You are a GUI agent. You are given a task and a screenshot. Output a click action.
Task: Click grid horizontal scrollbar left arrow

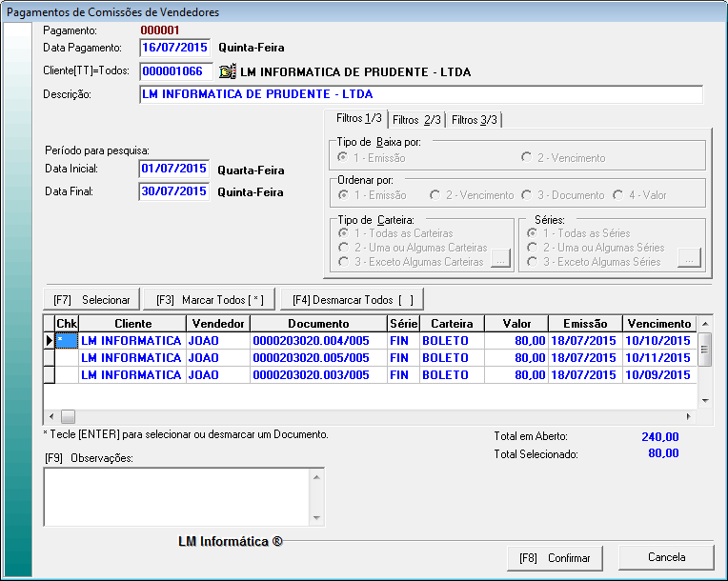51,417
